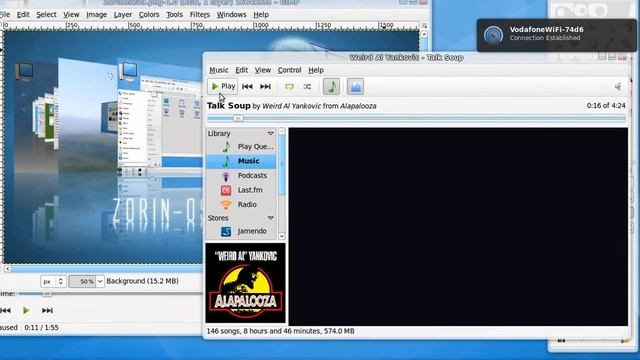Image resolution: width=640 pixels, height=360 pixels.
Task: Open the GIMP zoom level dropdown arrow
Action: click(100, 281)
